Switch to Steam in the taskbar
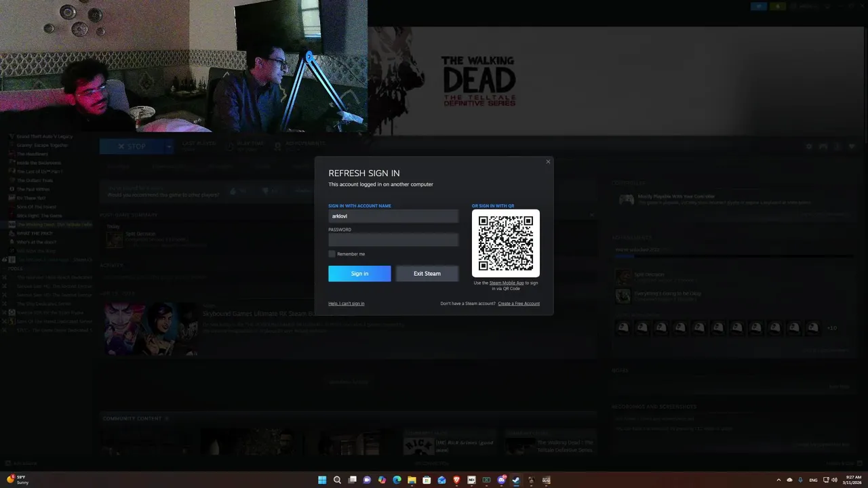Image resolution: width=868 pixels, height=488 pixels. [516, 480]
